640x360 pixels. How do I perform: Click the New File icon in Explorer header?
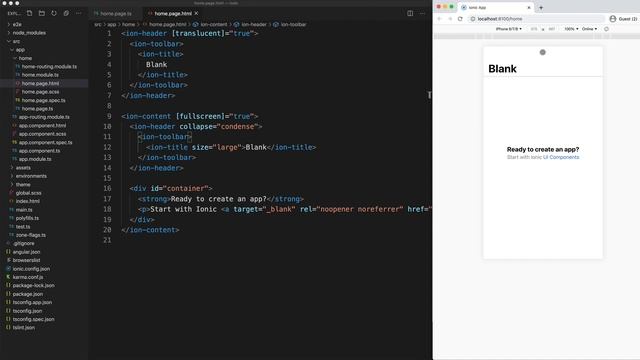tap(29, 13)
